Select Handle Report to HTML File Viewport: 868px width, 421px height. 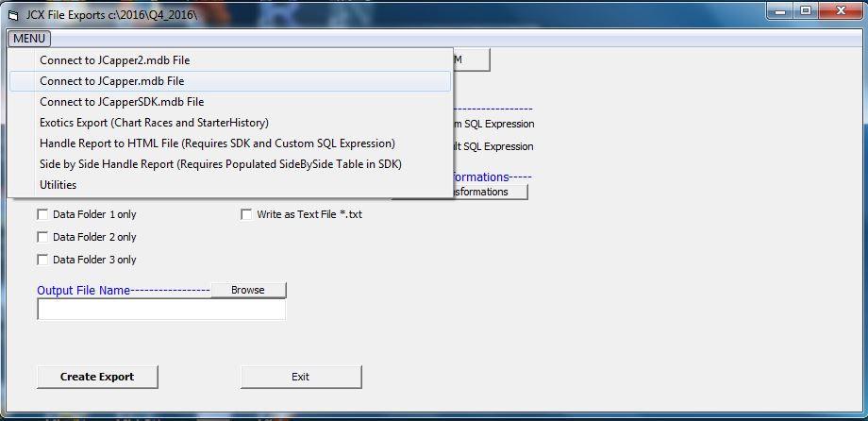230,143
